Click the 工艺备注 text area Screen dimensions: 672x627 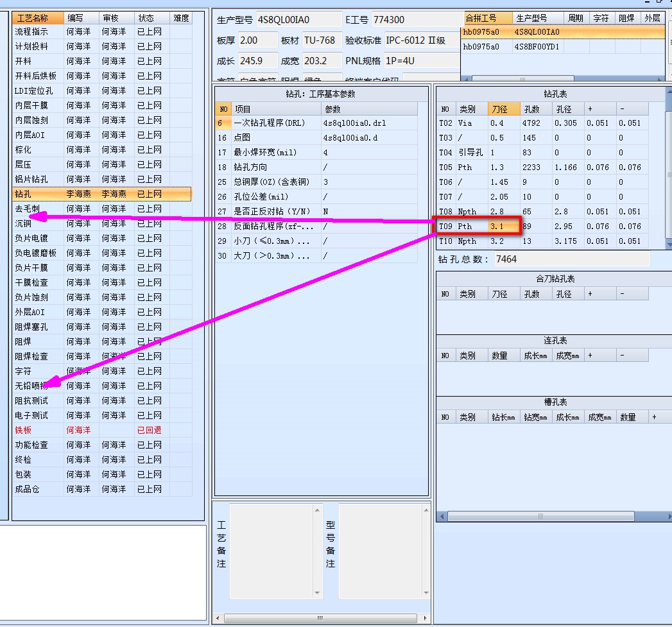pos(271,551)
